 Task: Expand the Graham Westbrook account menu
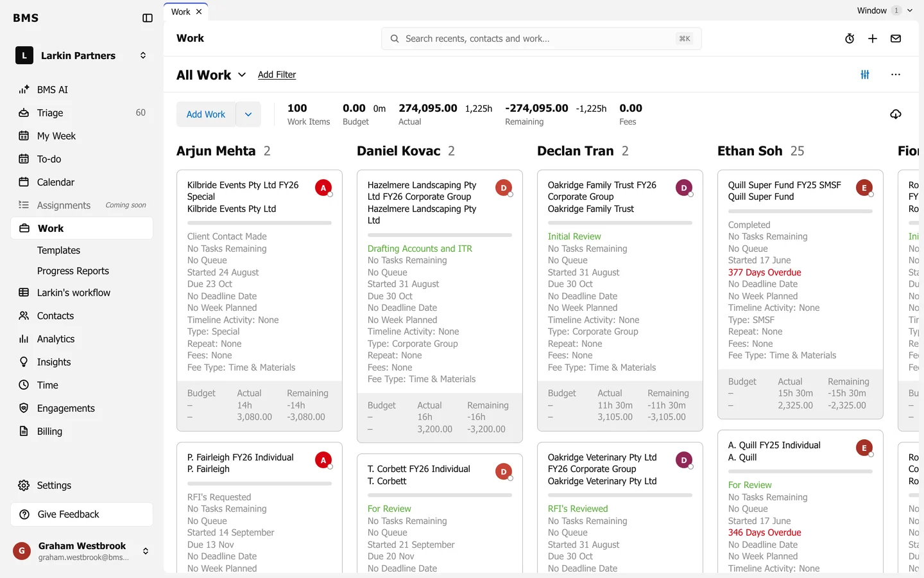(x=81, y=551)
